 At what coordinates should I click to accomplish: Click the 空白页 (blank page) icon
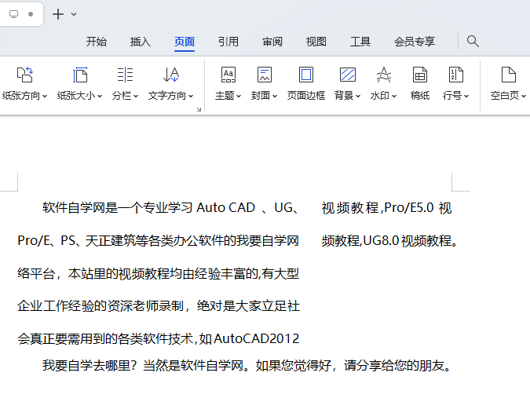(508, 75)
